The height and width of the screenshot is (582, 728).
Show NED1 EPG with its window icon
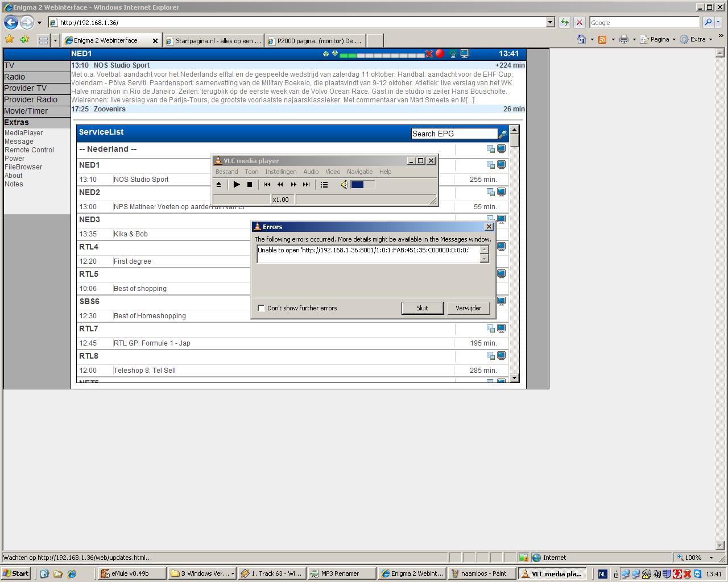[490, 165]
